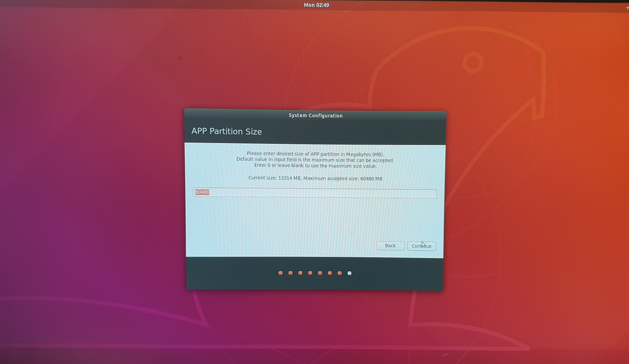Viewport: 629px width, 364px height.
Task: Click the first orange progress dot
Action: click(x=280, y=273)
